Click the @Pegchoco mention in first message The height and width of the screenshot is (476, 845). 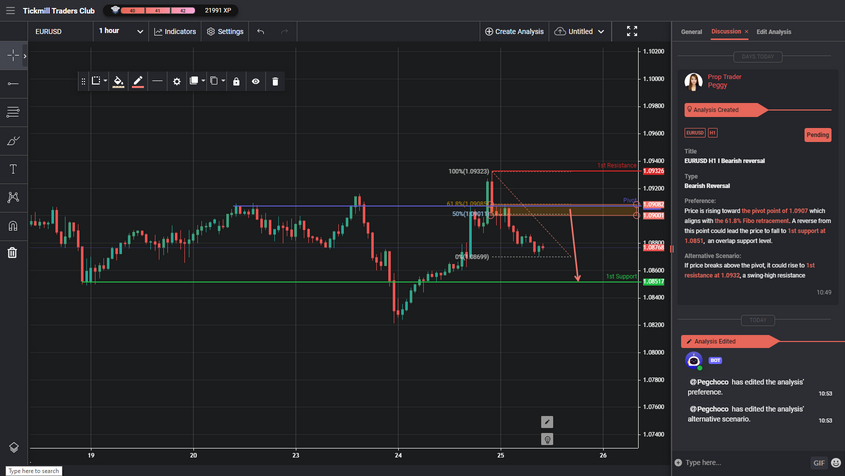[x=709, y=382]
